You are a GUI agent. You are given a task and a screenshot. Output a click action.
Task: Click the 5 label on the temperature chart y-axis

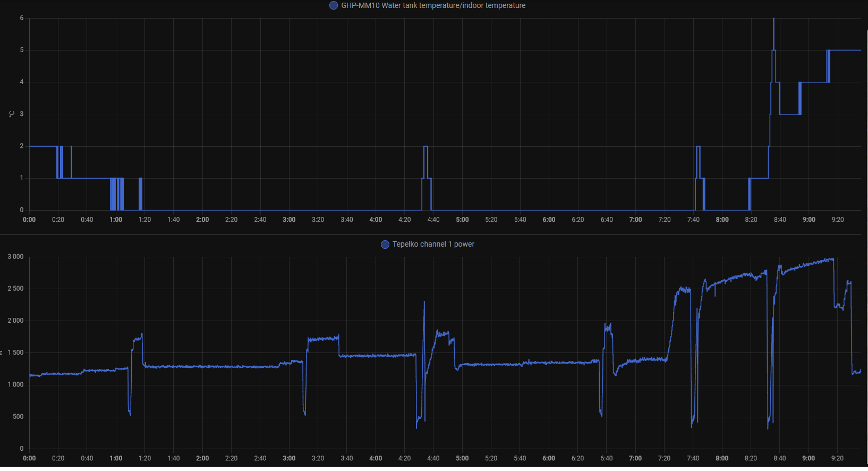tap(22, 50)
